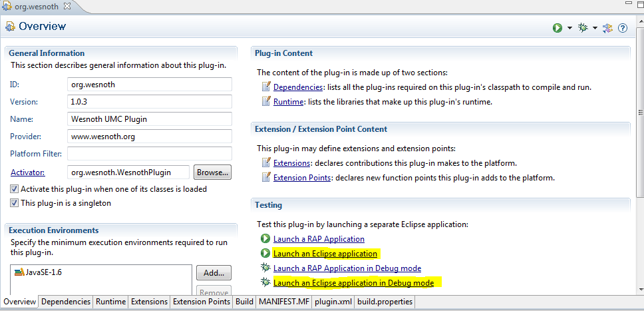Click the Provider field www.wesnoth.org
The height and width of the screenshot is (311, 644).
pos(150,136)
